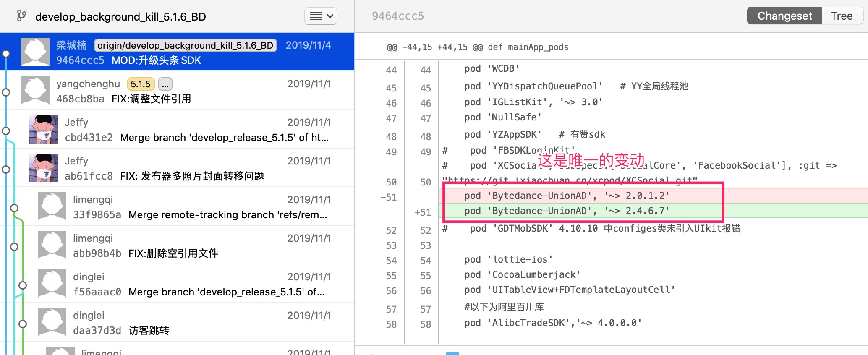
Task: Click graph node of commit 33f9865a
Action: point(14,208)
